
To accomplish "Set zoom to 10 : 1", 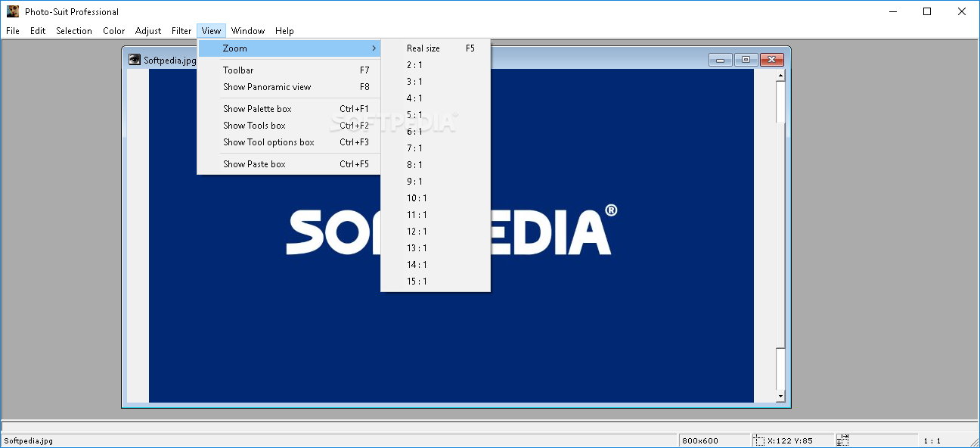I will [436, 198].
